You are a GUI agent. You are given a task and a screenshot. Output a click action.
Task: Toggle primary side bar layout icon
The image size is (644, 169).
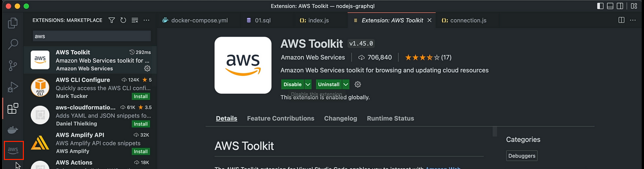pos(600,6)
